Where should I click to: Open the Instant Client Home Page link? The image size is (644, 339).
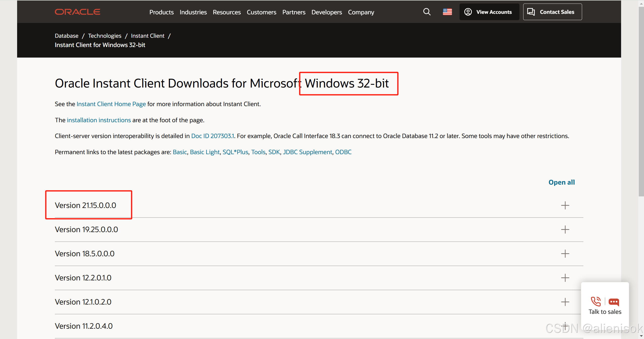point(111,104)
